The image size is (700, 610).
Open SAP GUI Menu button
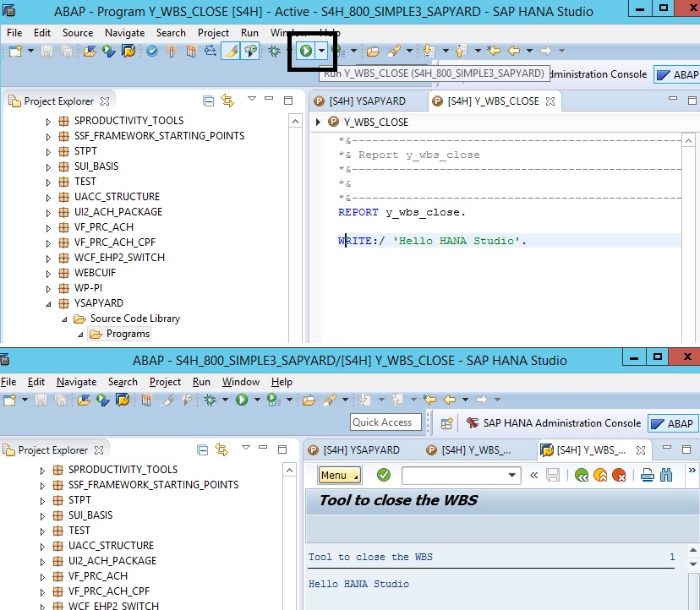click(340, 475)
